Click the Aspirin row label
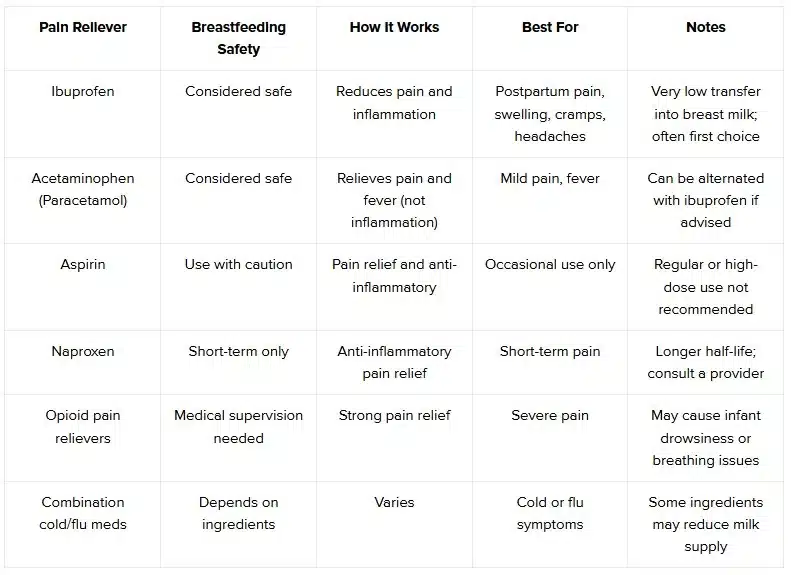 click(x=83, y=265)
